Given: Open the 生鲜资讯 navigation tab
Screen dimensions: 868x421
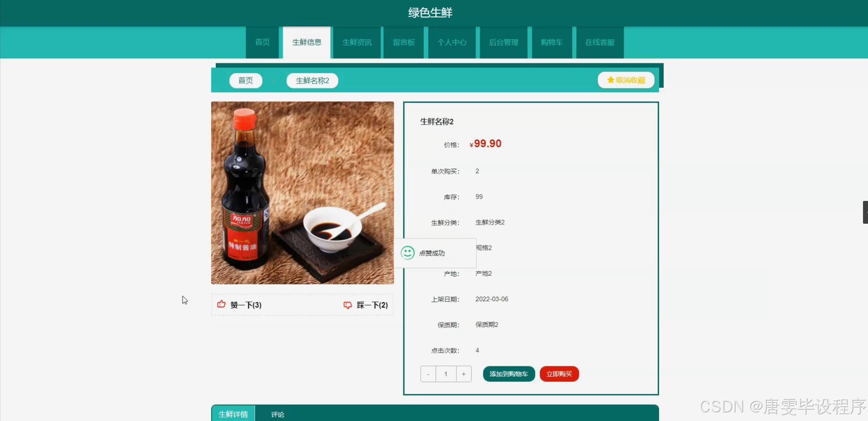Looking at the screenshot, I should [x=357, y=42].
